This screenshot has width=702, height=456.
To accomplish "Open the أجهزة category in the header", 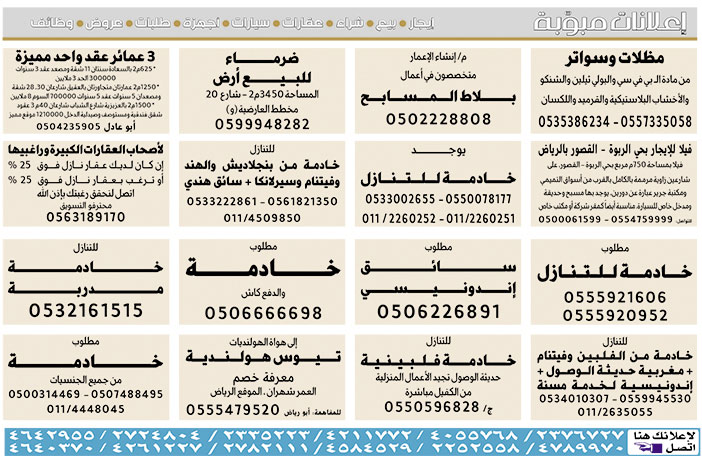I will tap(201, 23).
